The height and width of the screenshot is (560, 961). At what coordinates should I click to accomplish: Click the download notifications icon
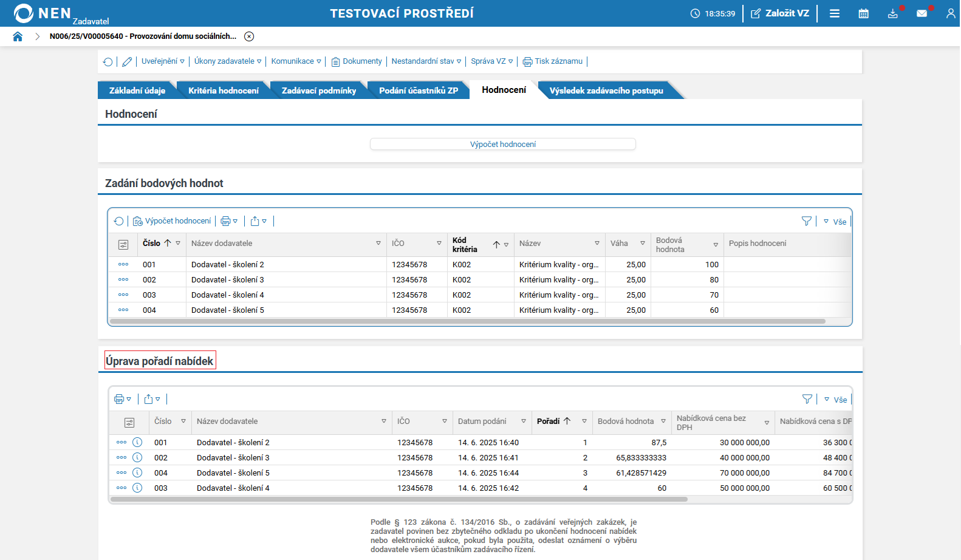point(892,13)
